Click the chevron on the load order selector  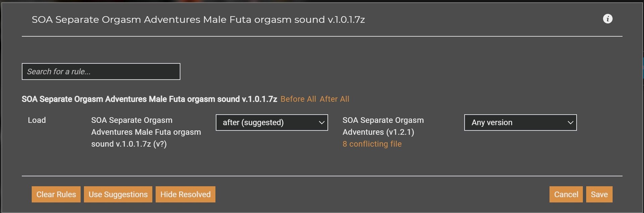[321, 122]
